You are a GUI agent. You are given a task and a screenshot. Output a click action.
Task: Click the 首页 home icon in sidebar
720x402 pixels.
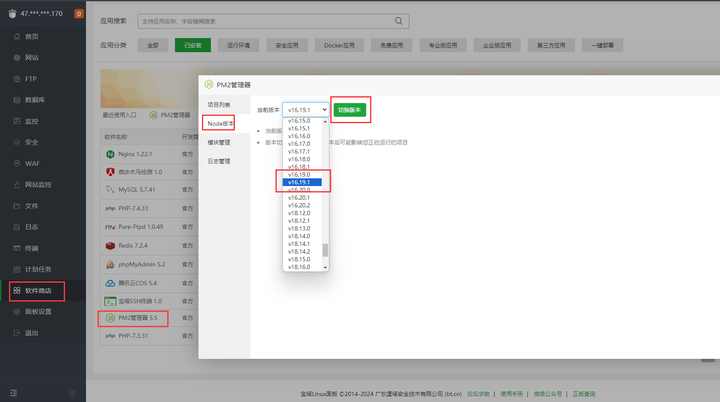tap(15, 36)
